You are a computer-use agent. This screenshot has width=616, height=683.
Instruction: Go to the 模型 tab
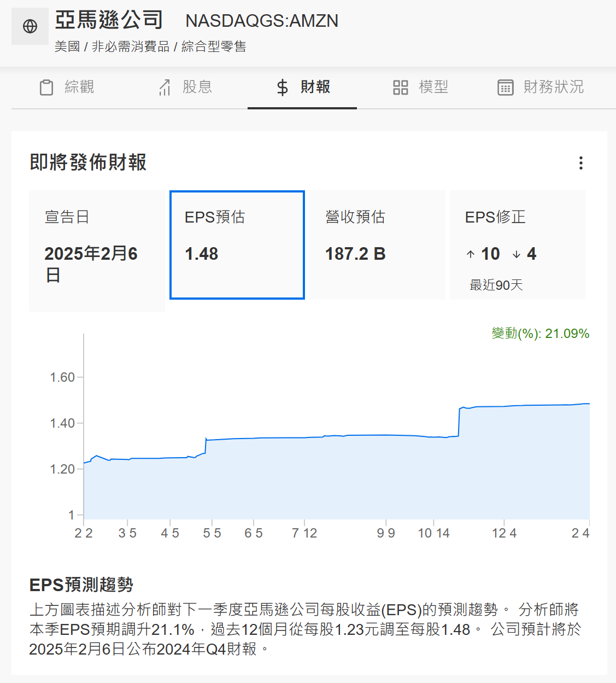(x=420, y=87)
